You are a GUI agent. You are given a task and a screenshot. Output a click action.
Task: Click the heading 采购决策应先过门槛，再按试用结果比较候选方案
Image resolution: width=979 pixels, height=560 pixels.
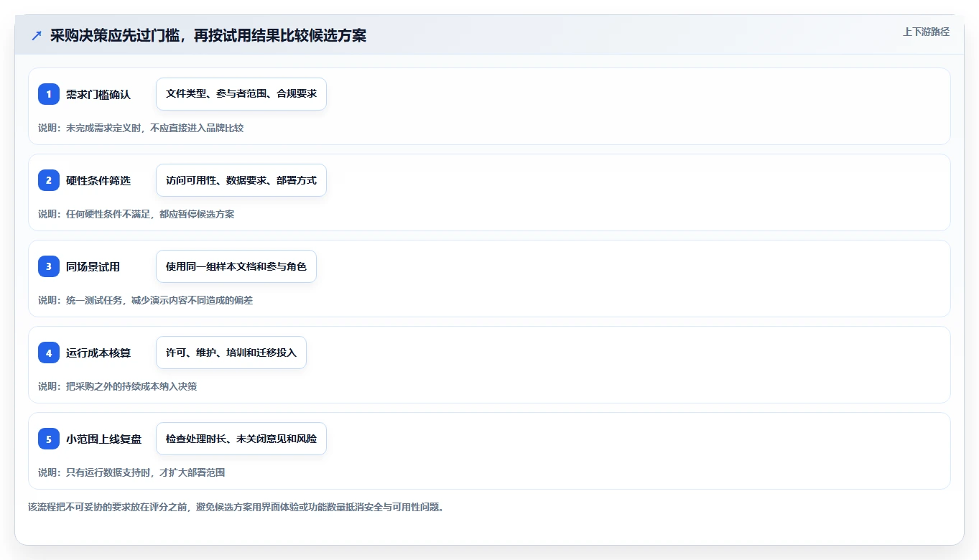208,35
